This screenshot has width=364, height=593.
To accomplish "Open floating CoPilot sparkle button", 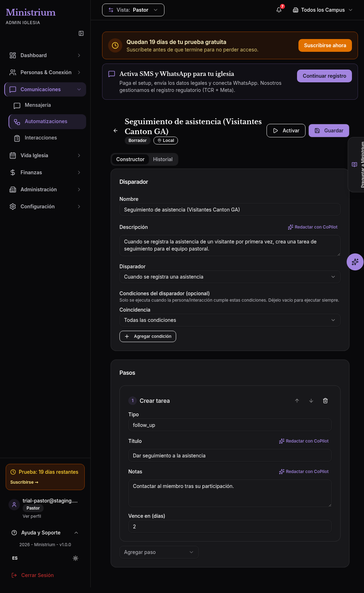I will 355,262.
